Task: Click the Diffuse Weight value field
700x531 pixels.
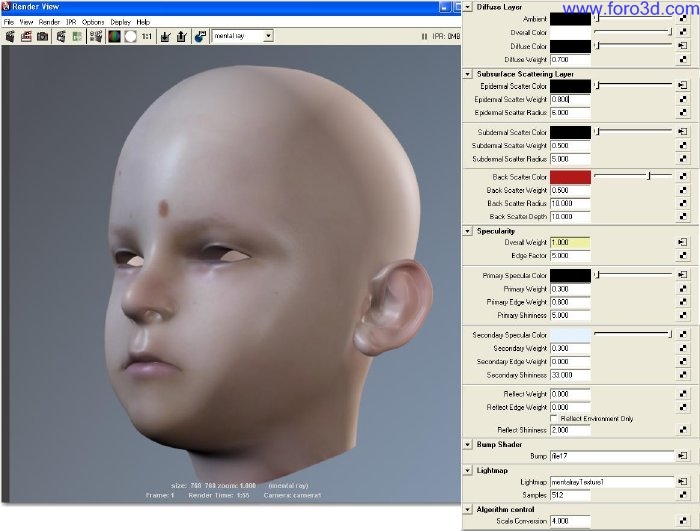Action: [x=570, y=59]
